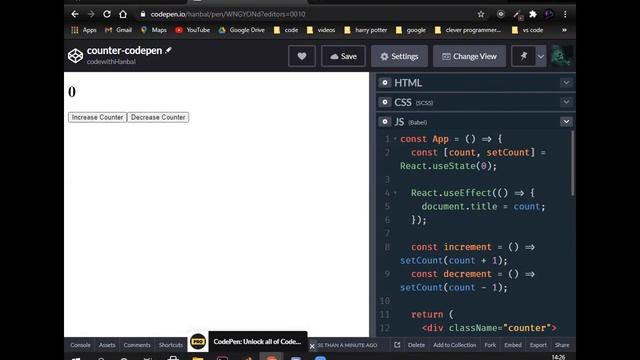This screenshot has height=360, width=640.
Task: Add pen to Collection
Action: pyautogui.click(x=455, y=345)
